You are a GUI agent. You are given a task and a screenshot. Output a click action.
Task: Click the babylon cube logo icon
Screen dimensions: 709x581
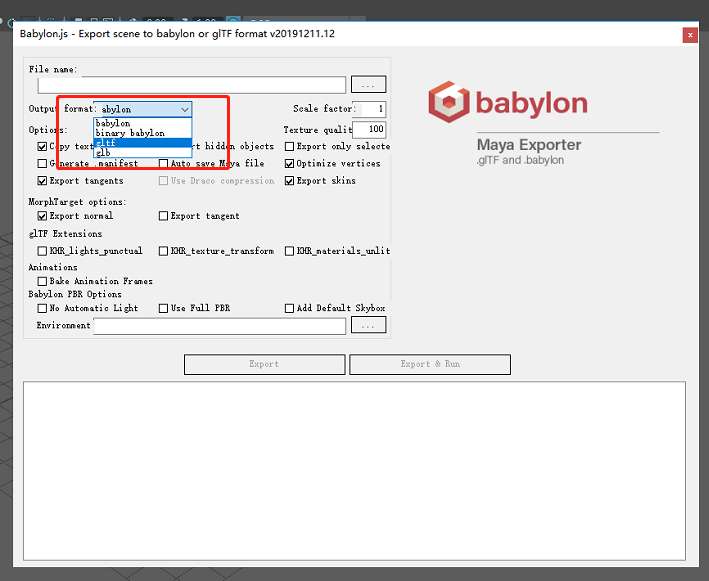[449, 102]
